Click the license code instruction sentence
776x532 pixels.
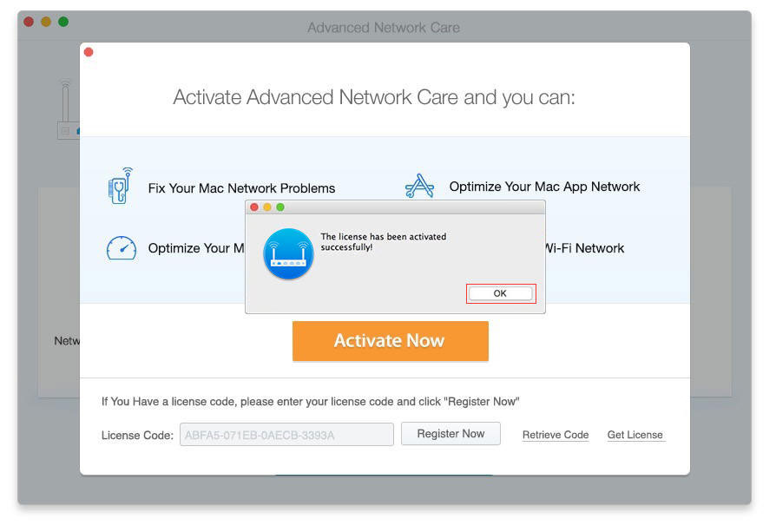[x=310, y=401]
